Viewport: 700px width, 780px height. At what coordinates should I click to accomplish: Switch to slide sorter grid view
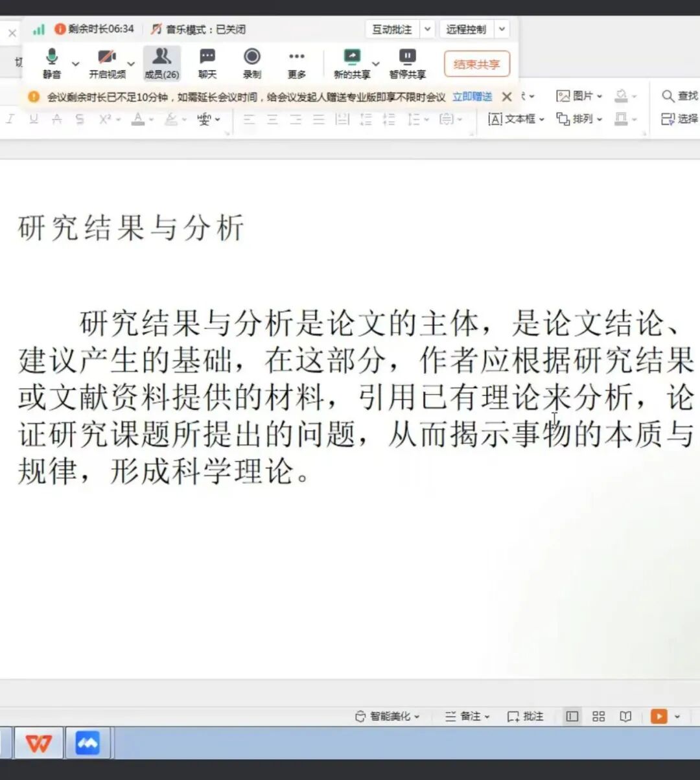(x=599, y=717)
